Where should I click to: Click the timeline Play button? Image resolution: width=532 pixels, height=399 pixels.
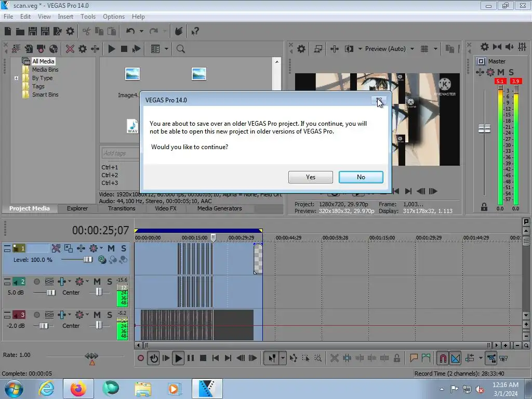click(178, 358)
